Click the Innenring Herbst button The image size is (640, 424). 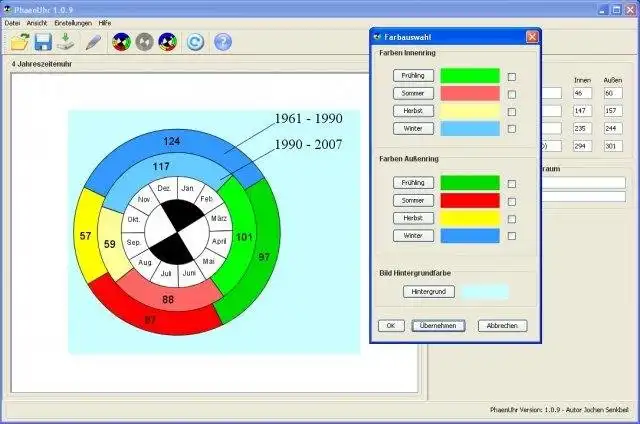(x=413, y=111)
